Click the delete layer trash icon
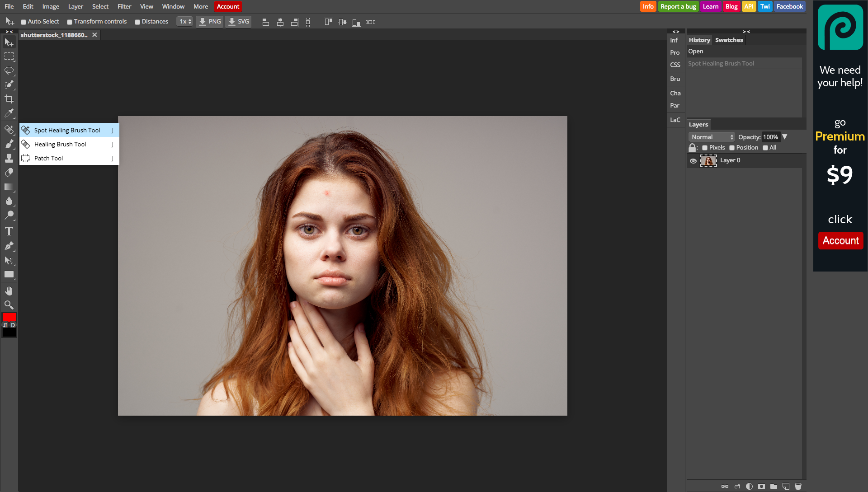868x492 pixels. 798,487
